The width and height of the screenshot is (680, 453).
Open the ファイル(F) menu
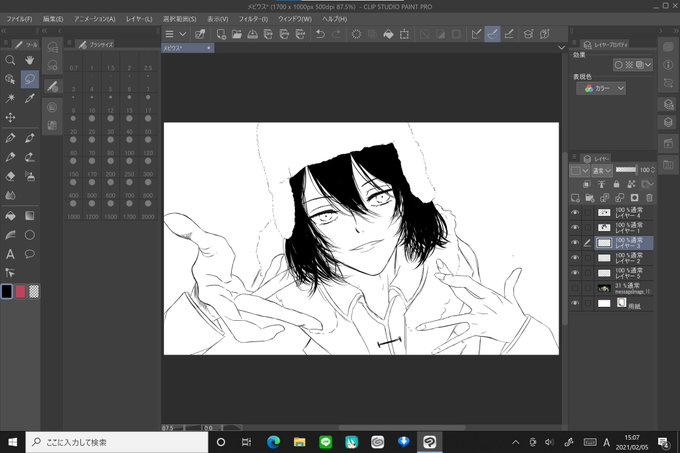pos(19,19)
